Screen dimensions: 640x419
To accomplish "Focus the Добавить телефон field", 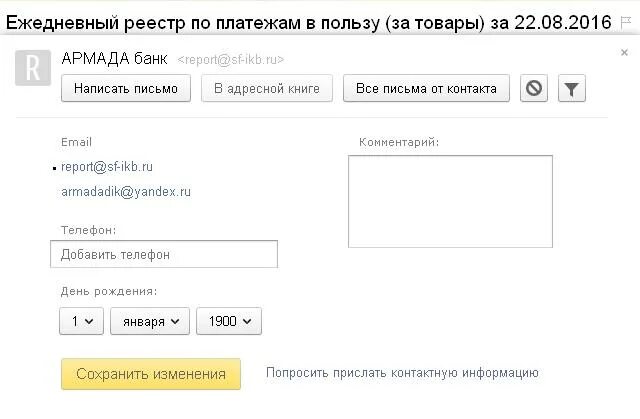I will tap(164, 254).
